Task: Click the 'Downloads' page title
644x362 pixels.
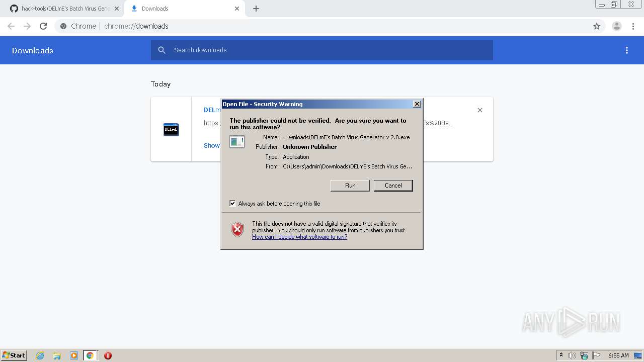Action: click(33, 50)
